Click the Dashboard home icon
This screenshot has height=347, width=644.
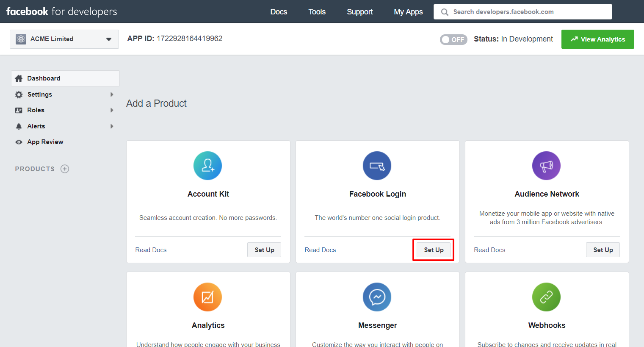click(x=19, y=78)
